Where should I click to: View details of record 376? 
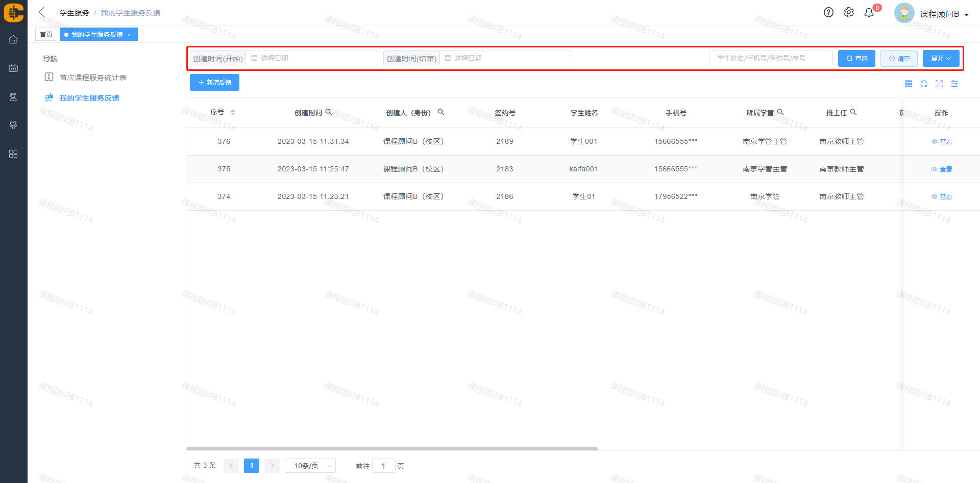click(942, 142)
